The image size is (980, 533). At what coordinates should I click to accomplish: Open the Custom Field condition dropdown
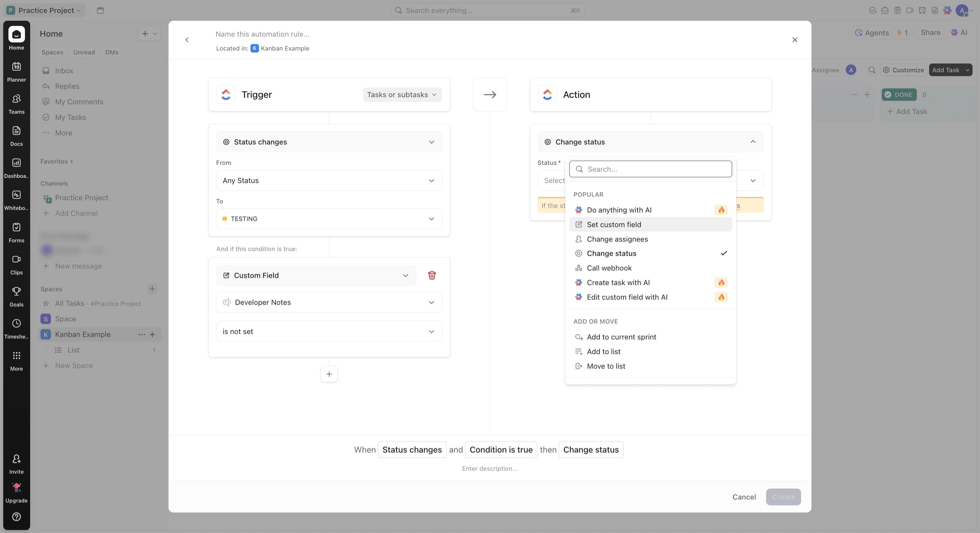pyautogui.click(x=316, y=275)
